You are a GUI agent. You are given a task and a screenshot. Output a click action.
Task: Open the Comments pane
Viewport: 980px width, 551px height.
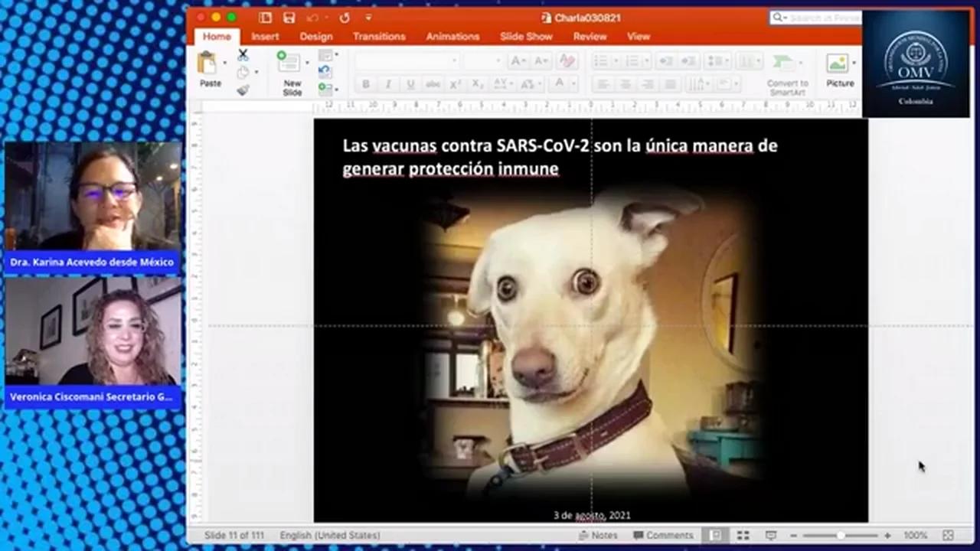pyautogui.click(x=663, y=536)
